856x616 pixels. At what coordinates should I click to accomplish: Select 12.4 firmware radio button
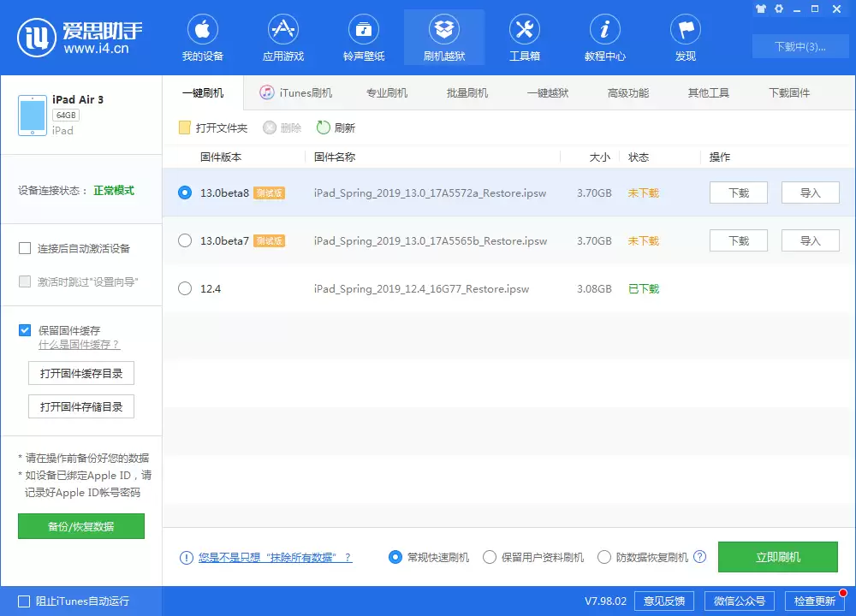click(185, 288)
